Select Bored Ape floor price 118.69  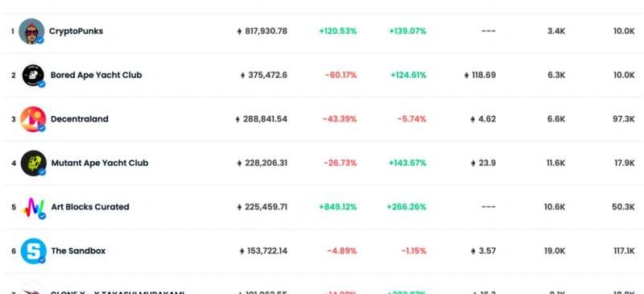pos(480,75)
